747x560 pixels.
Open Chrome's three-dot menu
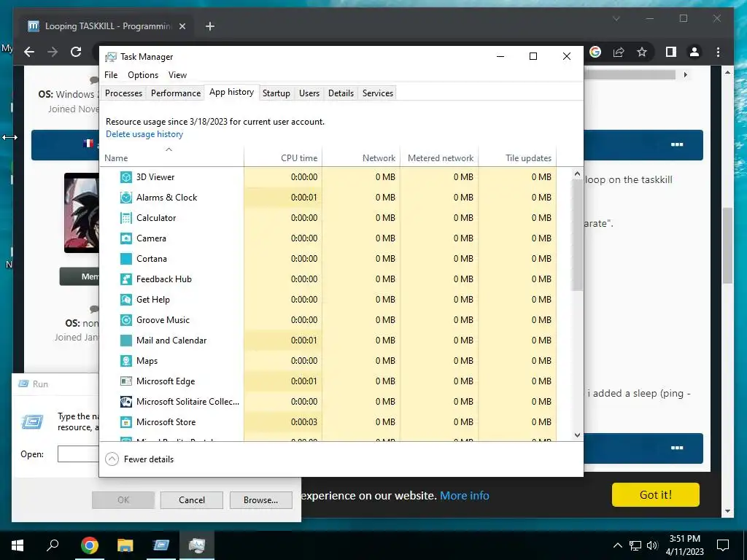pyautogui.click(x=718, y=52)
